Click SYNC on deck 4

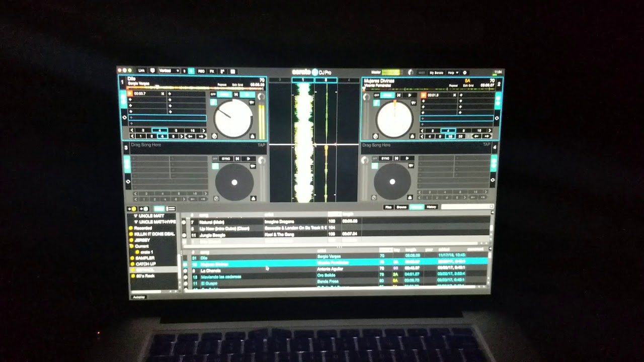(x=385, y=159)
